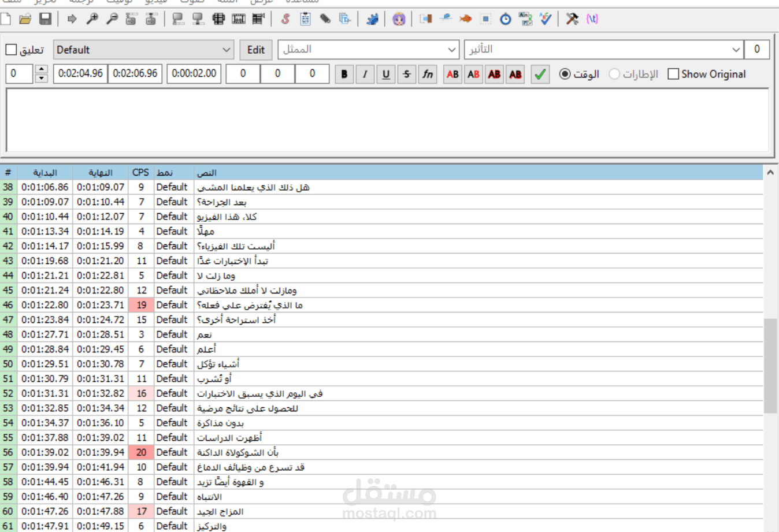779x532 pixels.
Task: Click the النص text column header
Action: 478,172
